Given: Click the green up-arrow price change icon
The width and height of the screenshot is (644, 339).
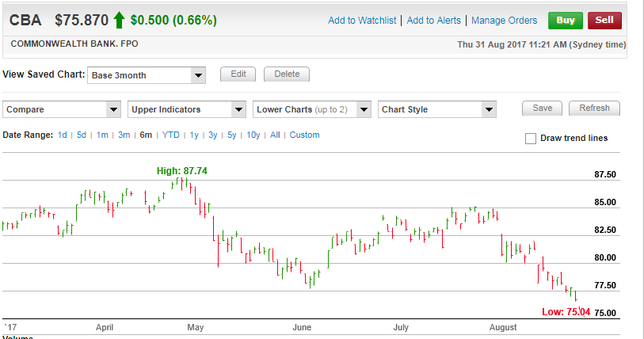Looking at the screenshot, I should click(x=119, y=20).
